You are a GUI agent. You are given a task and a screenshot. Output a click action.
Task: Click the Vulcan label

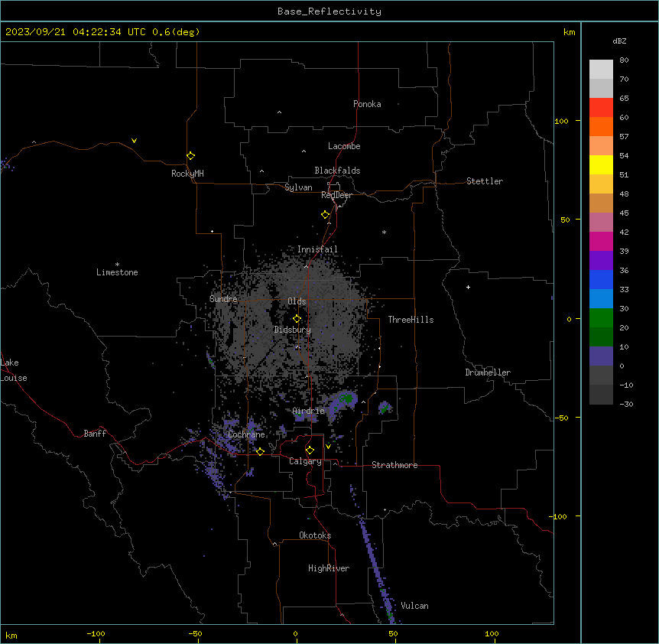[x=415, y=606]
